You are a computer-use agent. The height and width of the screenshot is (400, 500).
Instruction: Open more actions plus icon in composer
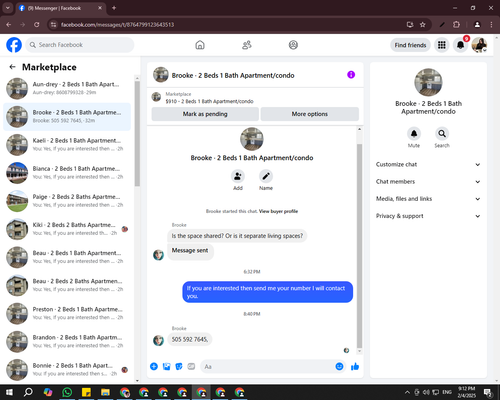click(154, 367)
